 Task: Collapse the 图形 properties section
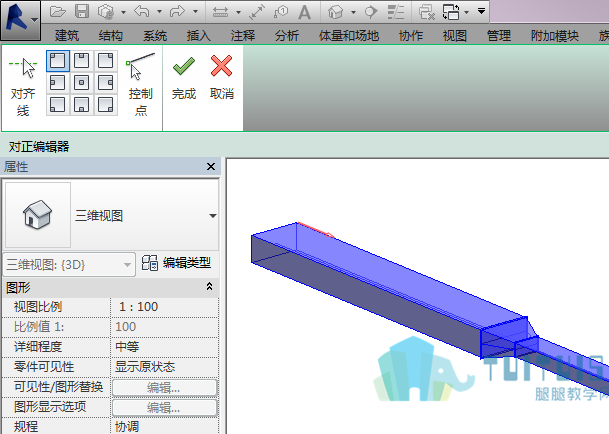click(x=209, y=287)
